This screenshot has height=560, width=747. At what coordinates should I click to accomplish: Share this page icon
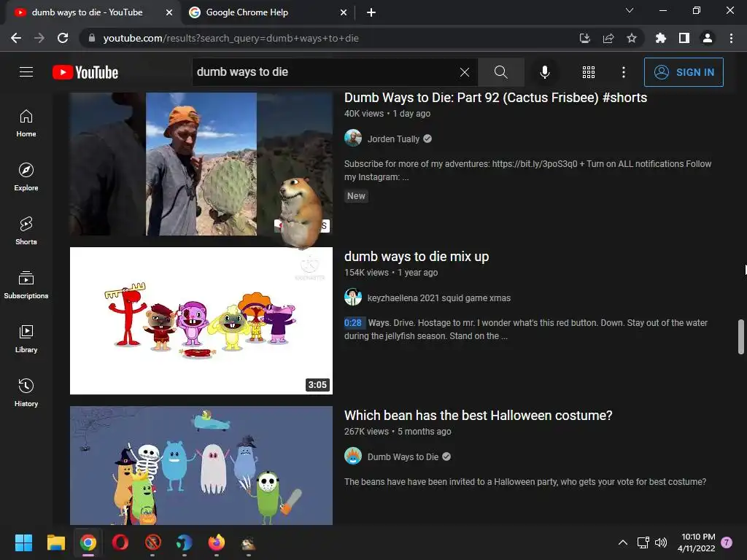(x=608, y=38)
